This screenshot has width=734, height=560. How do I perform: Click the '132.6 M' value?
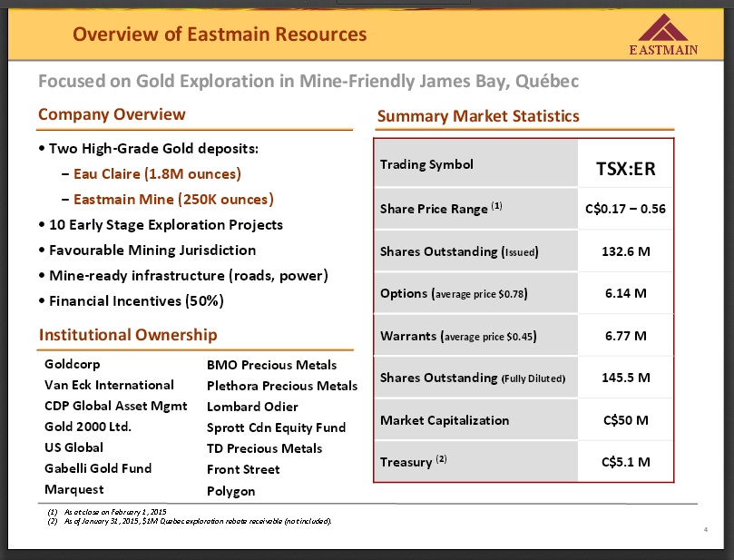tap(626, 251)
